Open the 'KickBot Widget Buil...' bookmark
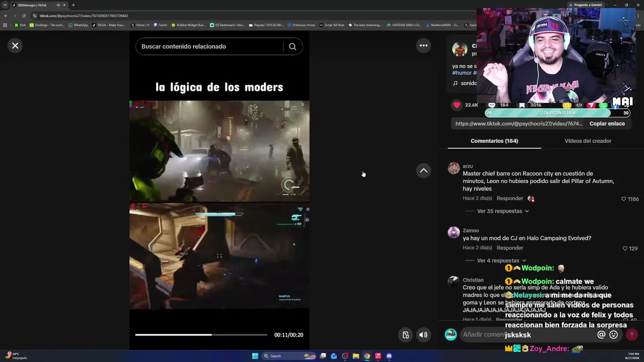Viewport: 644px width, 362px height. [189, 25]
